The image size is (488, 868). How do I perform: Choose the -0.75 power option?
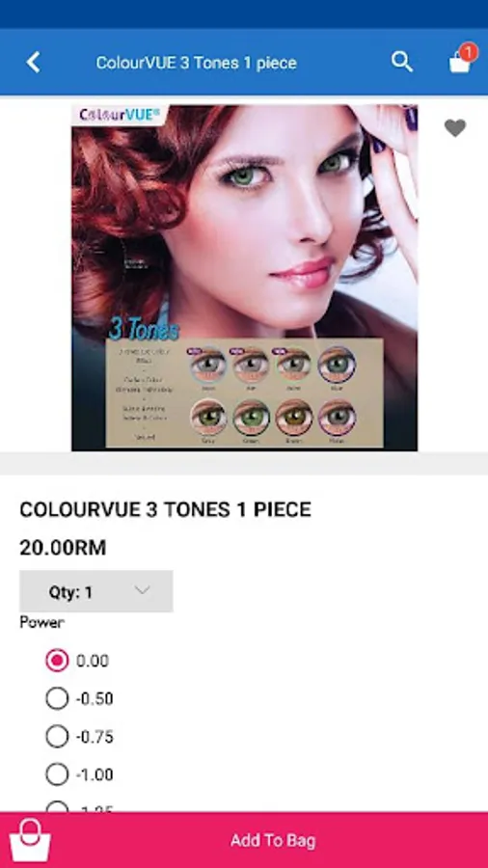point(79,737)
